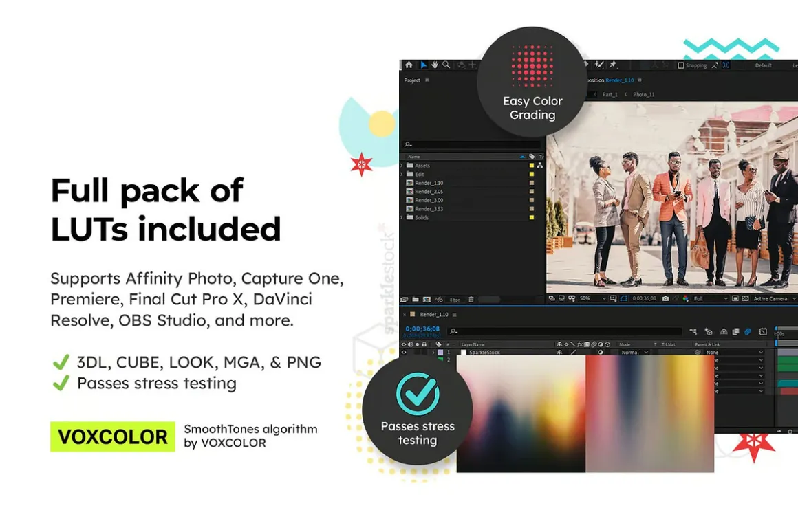
Task: Hide the SparkleStock layer with eye icon
Action: pyautogui.click(x=404, y=352)
